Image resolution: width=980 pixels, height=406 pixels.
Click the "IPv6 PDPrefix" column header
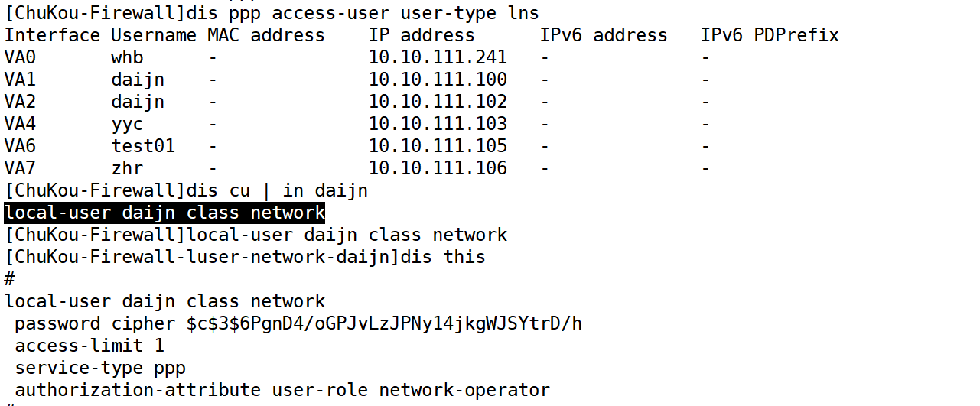(x=770, y=35)
